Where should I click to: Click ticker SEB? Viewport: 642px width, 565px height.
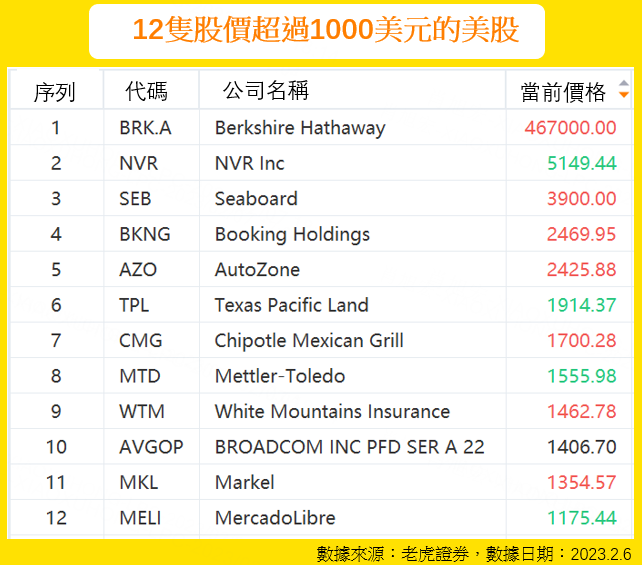pyautogui.click(x=135, y=199)
